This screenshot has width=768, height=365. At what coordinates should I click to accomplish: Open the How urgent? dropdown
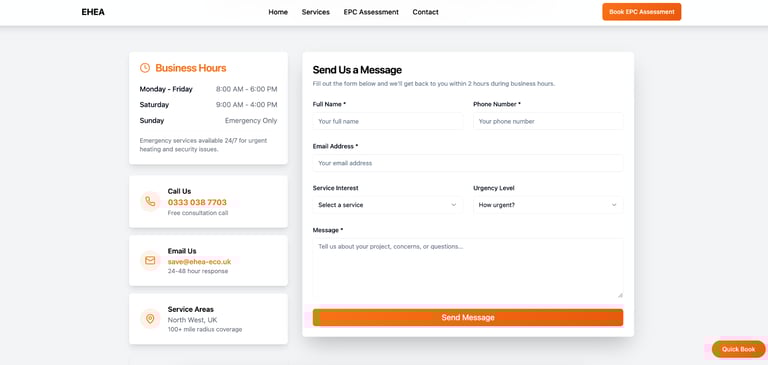(x=548, y=205)
